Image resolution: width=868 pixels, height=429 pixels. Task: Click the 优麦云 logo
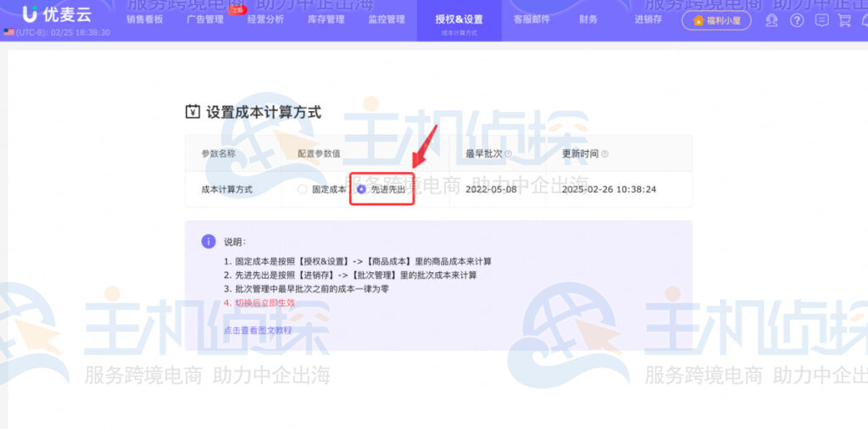point(57,14)
